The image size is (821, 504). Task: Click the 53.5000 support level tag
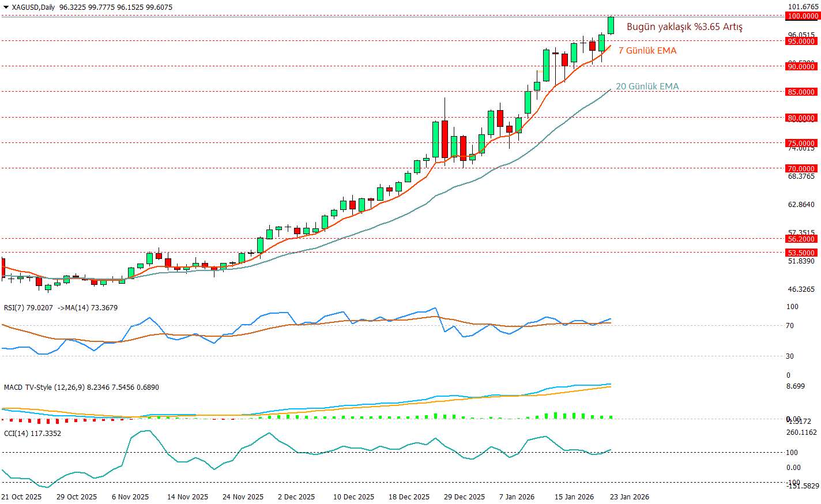pyautogui.click(x=802, y=253)
